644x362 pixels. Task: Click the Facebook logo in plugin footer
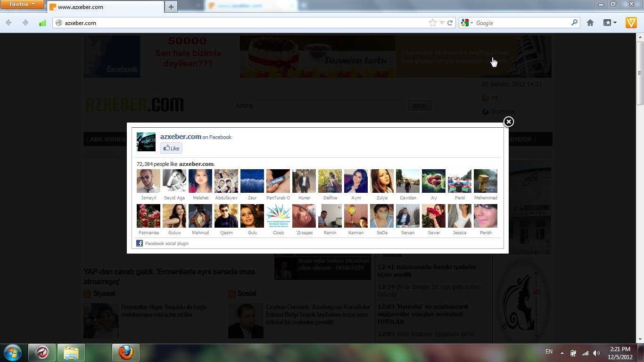pyautogui.click(x=140, y=243)
